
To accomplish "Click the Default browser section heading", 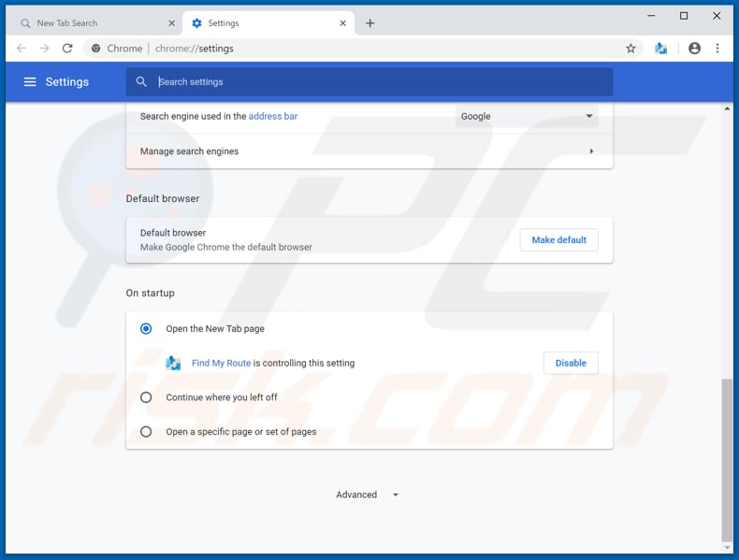I will point(162,198).
